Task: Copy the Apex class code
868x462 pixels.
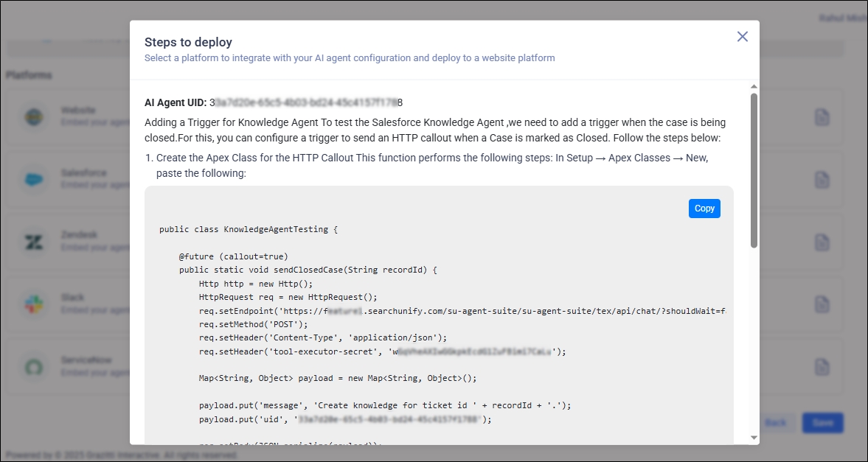Action: (704, 209)
